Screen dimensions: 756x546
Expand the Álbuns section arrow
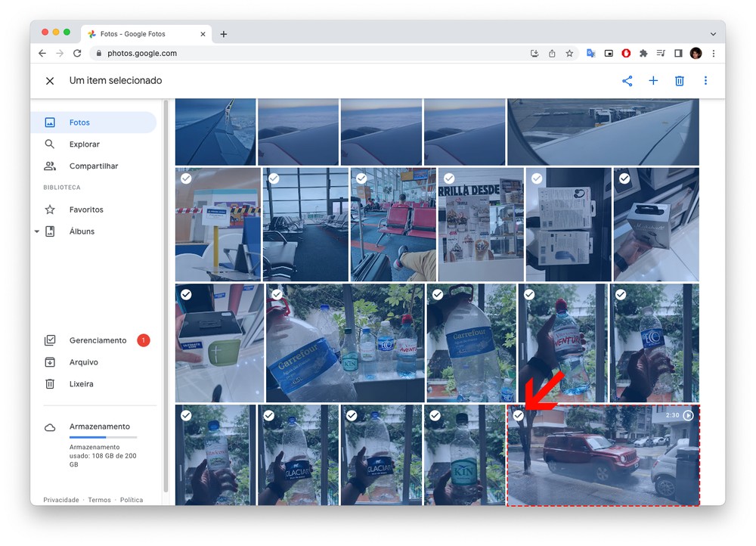tap(37, 231)
